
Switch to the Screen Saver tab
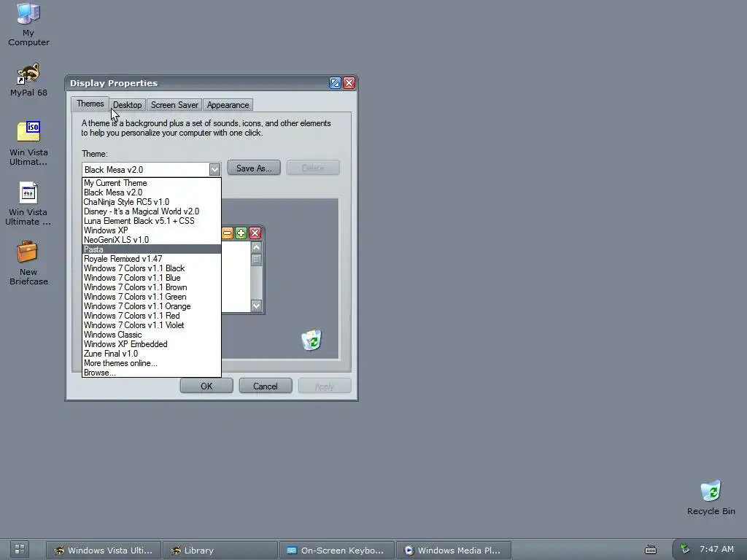[x=174, y=105]
